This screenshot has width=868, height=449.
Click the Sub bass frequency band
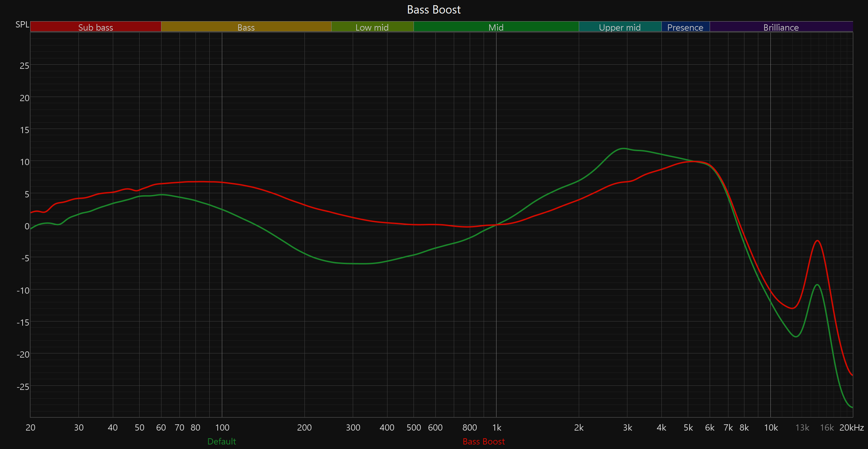pos(95,27)
